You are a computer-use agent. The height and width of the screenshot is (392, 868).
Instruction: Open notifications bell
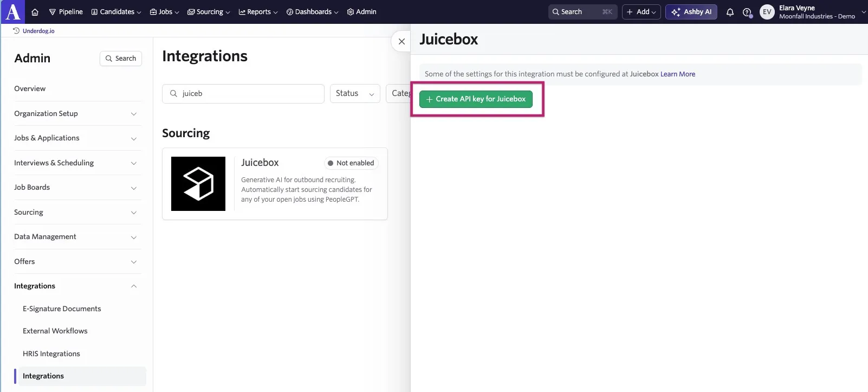(730, 12)
